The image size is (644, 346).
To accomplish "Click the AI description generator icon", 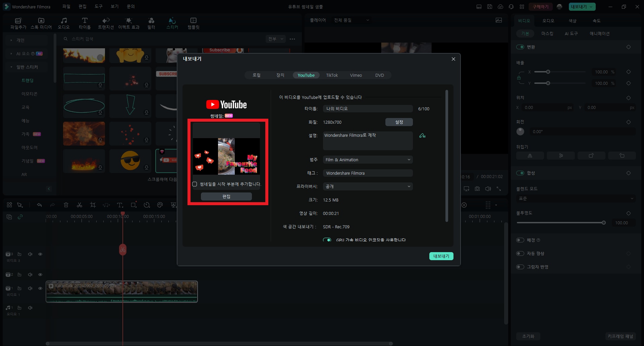I will coord(422,136).
